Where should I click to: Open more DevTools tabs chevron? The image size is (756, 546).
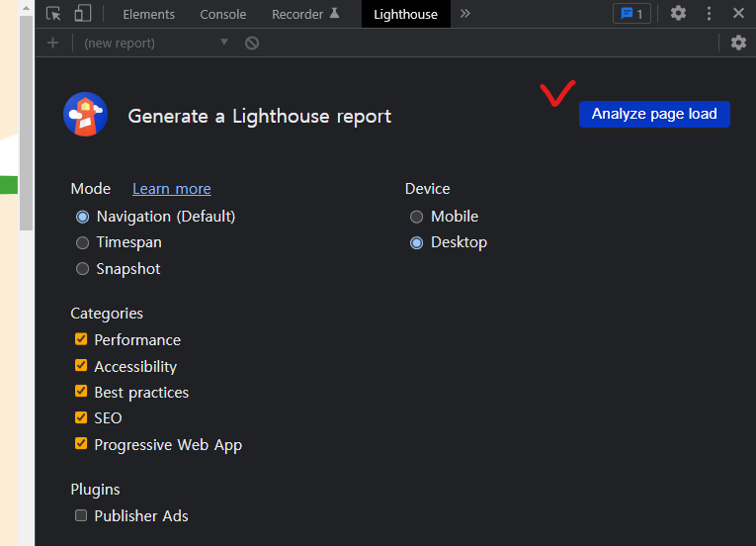[464, 14]
